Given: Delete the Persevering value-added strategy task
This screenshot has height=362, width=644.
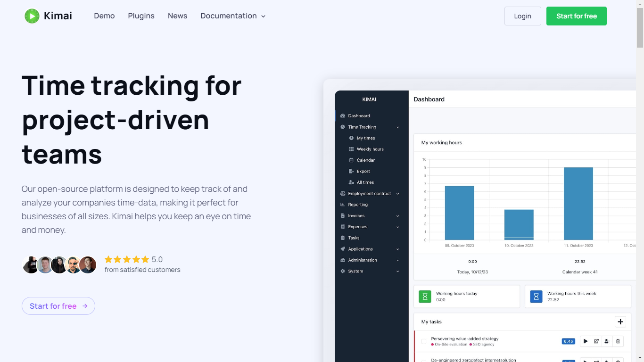Looking at the screenshot, I should (618, 341).
